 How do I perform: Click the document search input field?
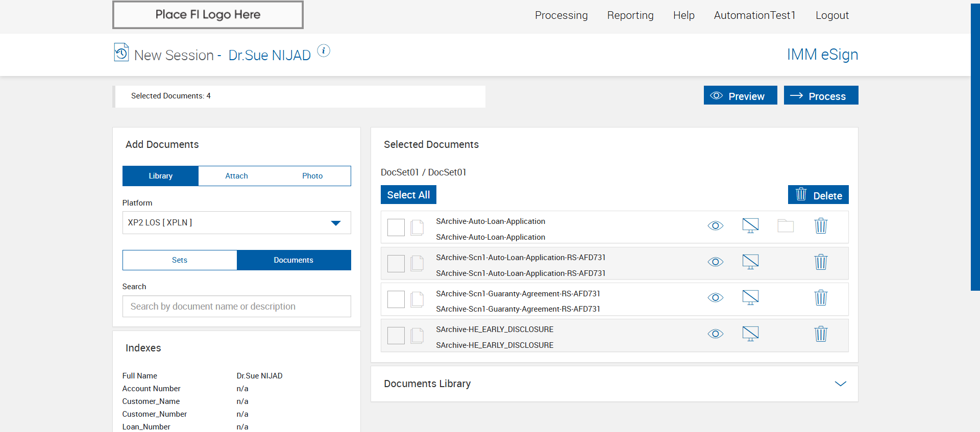coord(236,307)
